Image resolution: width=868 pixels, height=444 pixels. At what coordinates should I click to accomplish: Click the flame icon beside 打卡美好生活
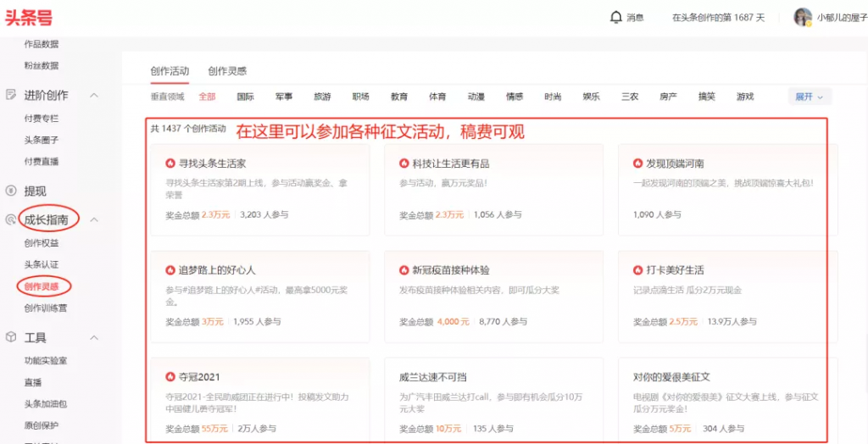click(x=637, y=270)
